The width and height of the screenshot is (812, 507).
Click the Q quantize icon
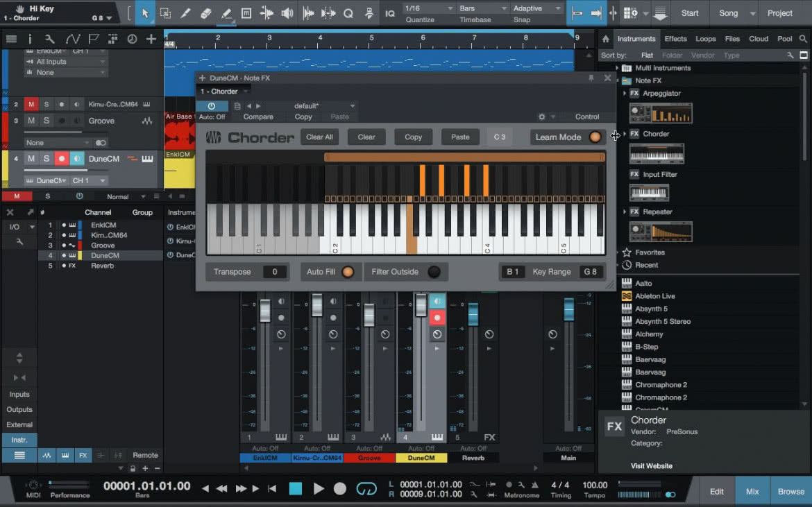(348, 13)
